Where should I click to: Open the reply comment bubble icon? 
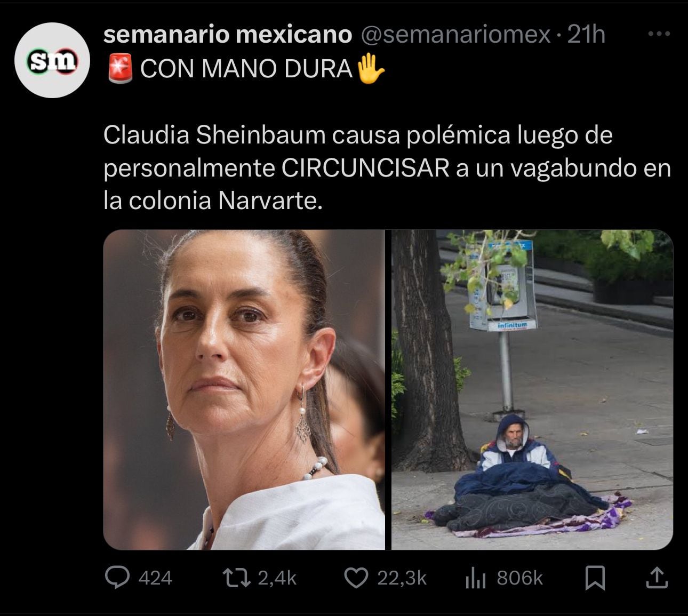[x=117, y=578]
